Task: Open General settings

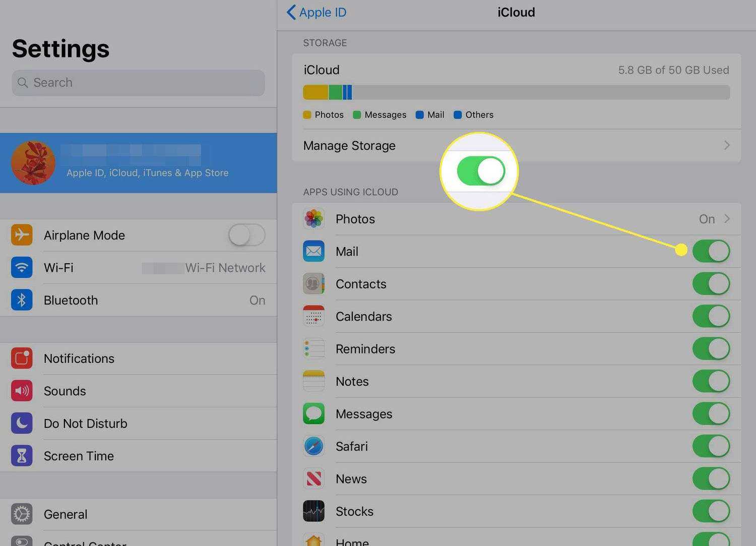Action: pos(139,514)
